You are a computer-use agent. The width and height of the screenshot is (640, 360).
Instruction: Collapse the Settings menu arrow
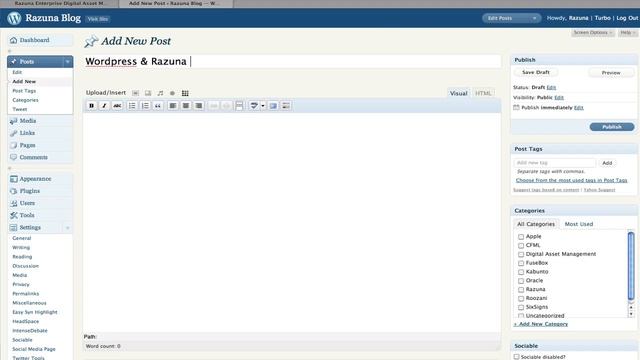click(x=67, y=227)
